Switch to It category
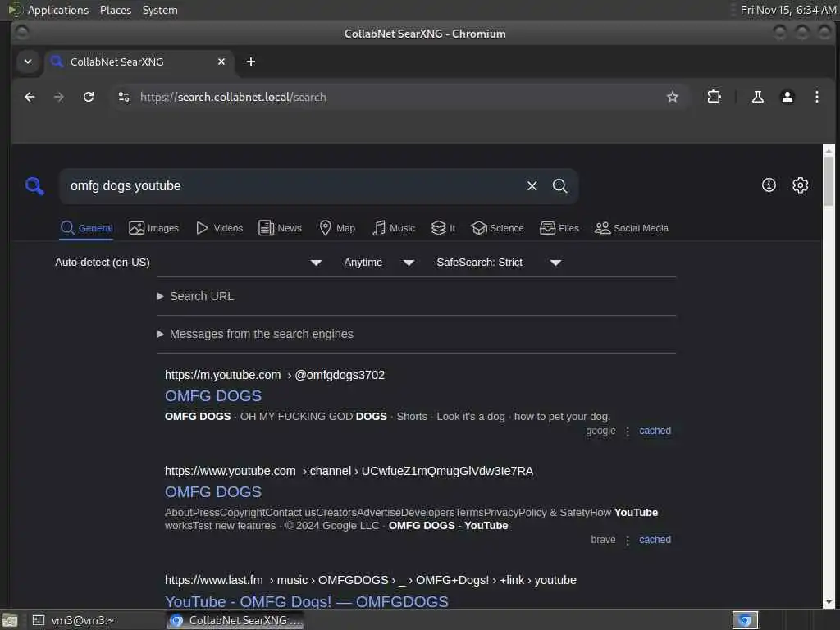The height and width of the screenshot is (630, 840). click(x=443, y=228)
